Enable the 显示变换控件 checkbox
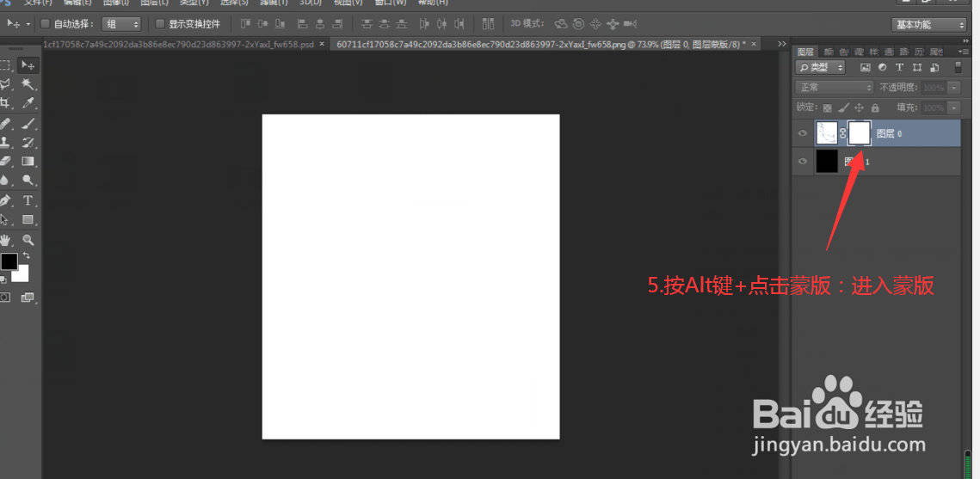980x479 pixels. 159,24
